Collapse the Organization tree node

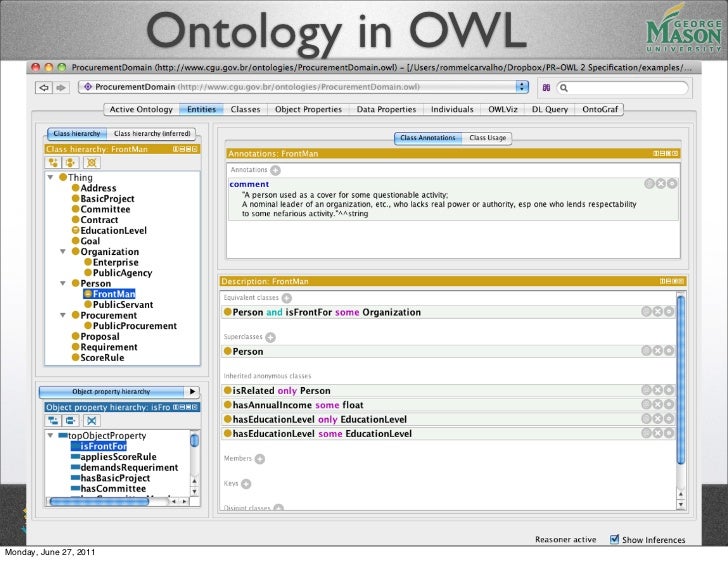[x=63, y=252]
